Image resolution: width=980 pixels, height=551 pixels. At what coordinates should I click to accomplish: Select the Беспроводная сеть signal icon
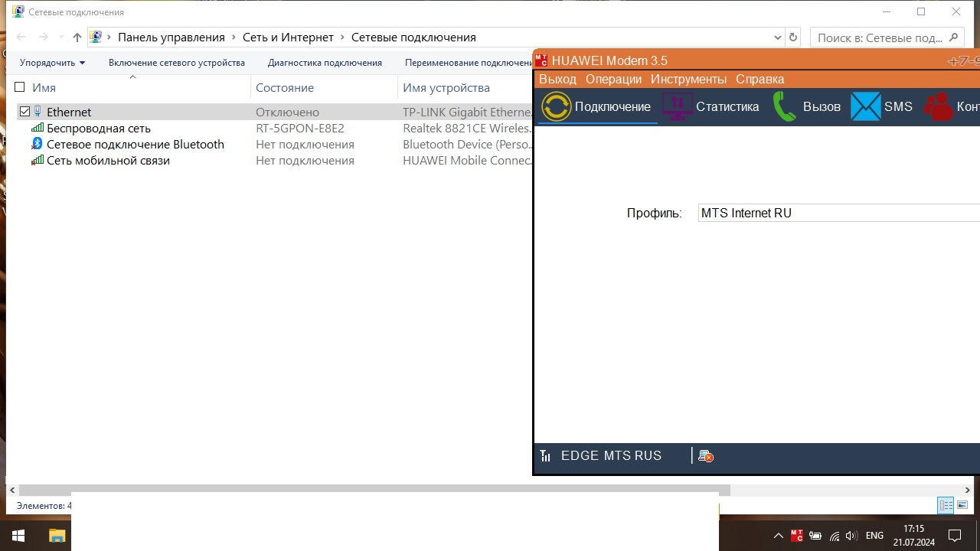[x=37, y=128]
